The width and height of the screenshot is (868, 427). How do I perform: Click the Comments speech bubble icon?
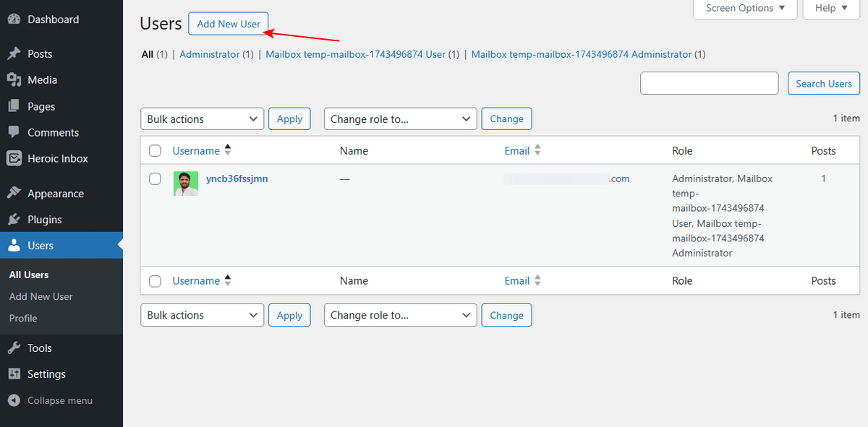click(14, 132)
